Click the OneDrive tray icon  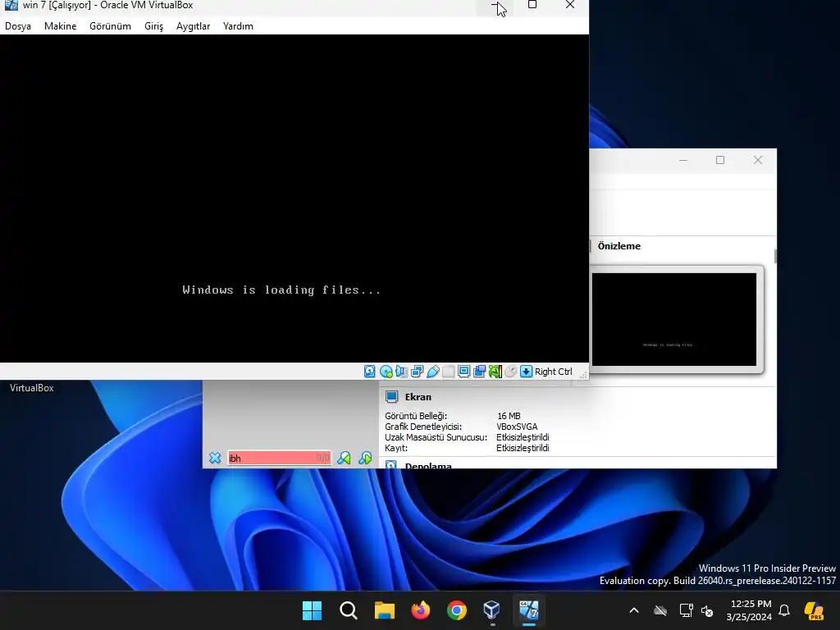(660, 610)
